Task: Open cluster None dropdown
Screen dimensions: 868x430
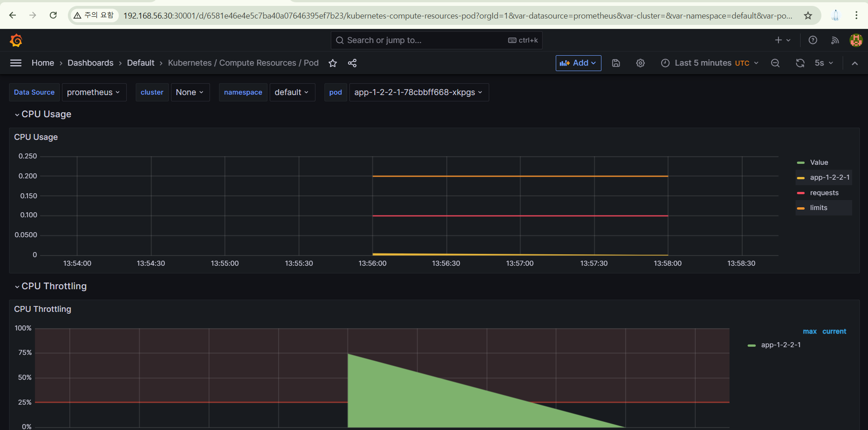Action: click(x=190, y=92)
